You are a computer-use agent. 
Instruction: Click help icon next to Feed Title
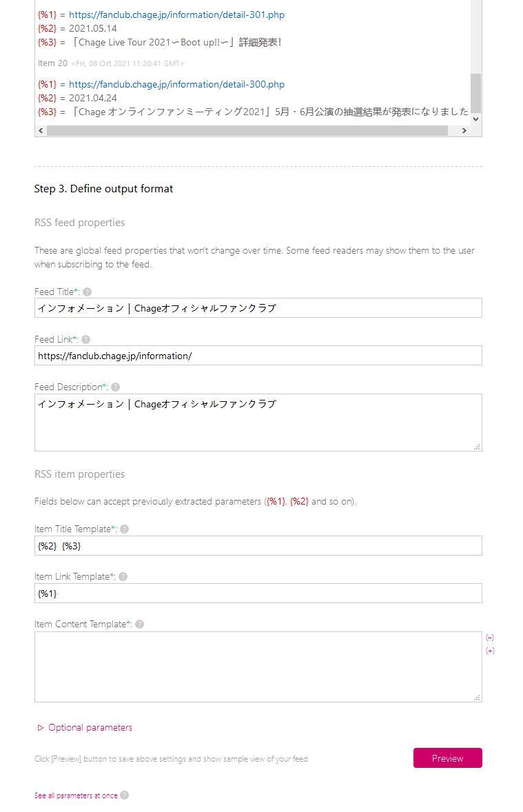(x=87, y=292)
